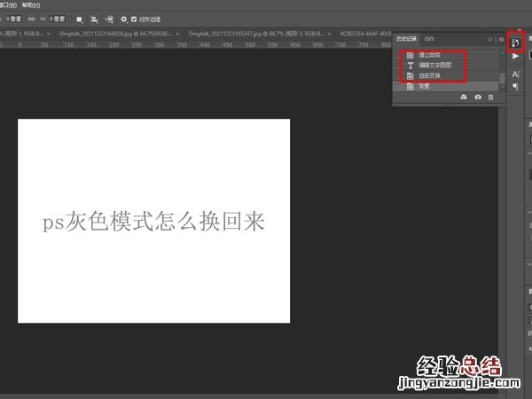Screen dimensions: 532x399
Task: Expand the History panel collapse arrows
Action: point(490,39)
